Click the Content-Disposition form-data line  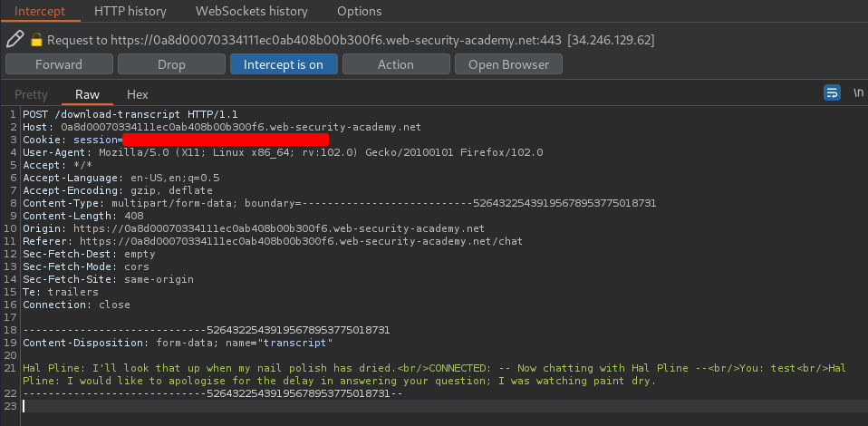pyautogui.click(x=178, y=343)
